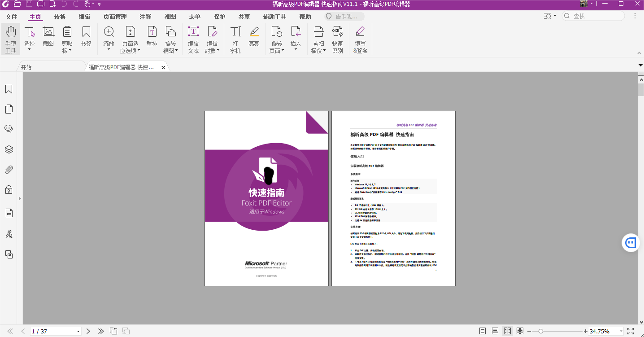644x337 pixels.
Task: Click the zoom out minus button
Action: pyautogui.click(x=530, y=331)
